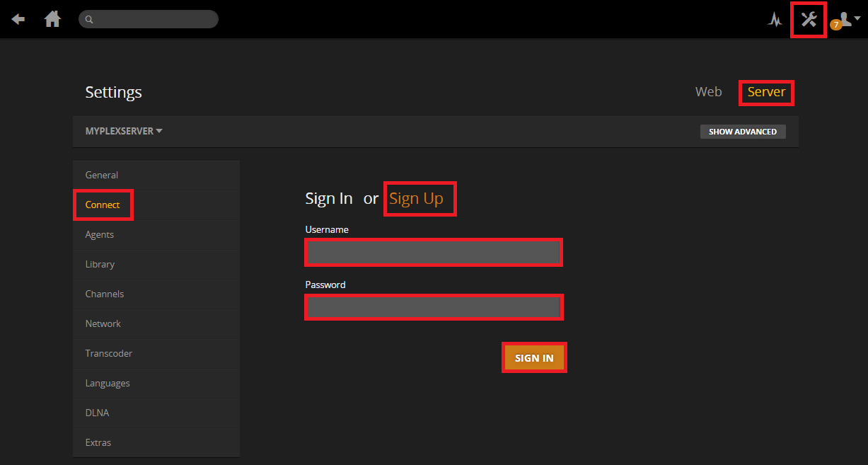Go to Library settings
Screen dimensions: 868x465
click(x=100, y=264)
